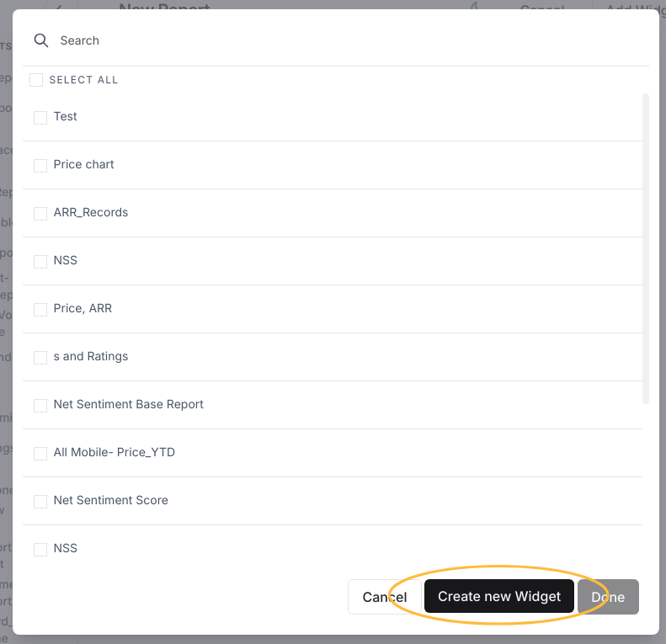
Task: Open Create new Widget
Action: click(x=499, y=596)
